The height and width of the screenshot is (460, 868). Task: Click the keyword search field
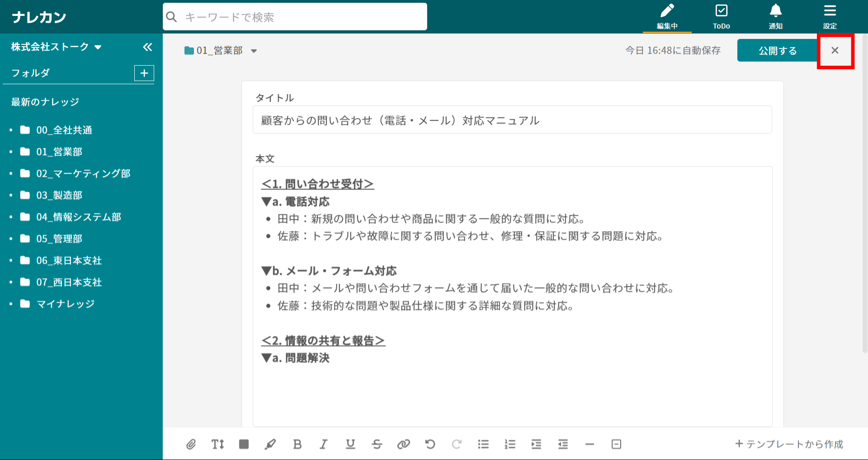pyautogui.click(x=295, y=17)
